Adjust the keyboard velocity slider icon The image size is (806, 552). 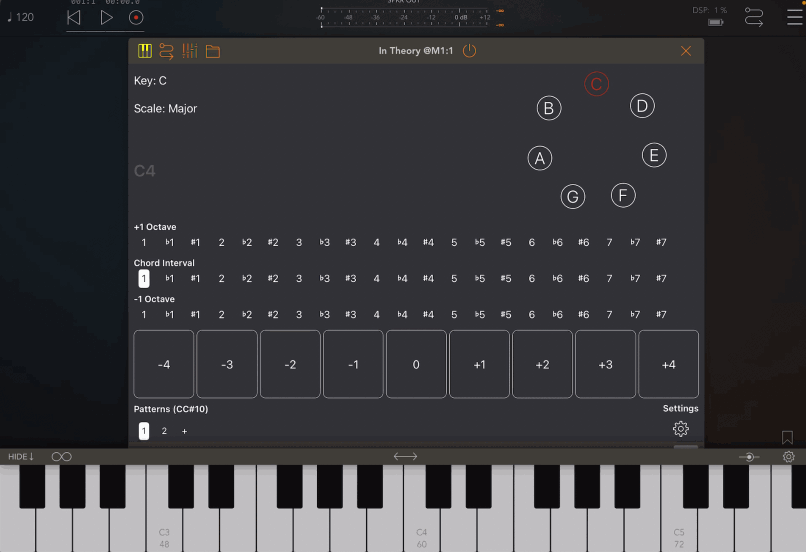(749, 456)
